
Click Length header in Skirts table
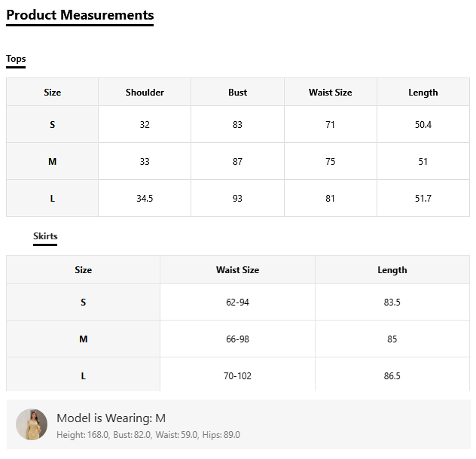tap(392, 270)
